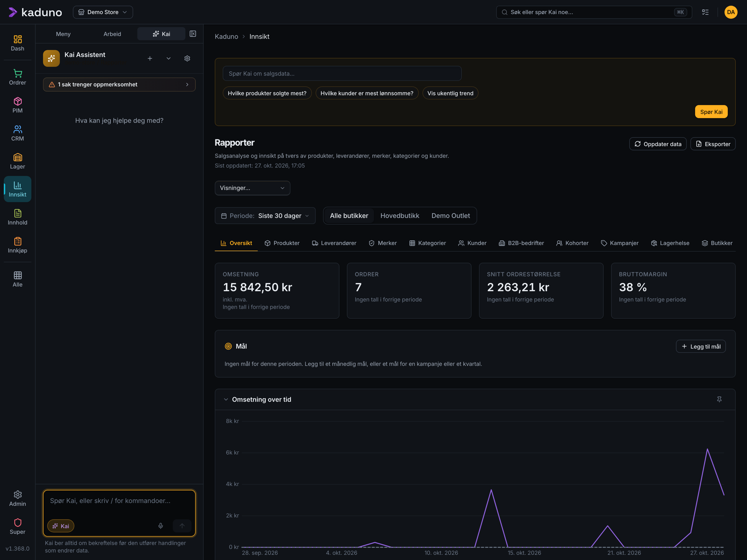Toggle the Kai mode chip in chat input
The image size is (747, 560).
click(x=60, y=526)
